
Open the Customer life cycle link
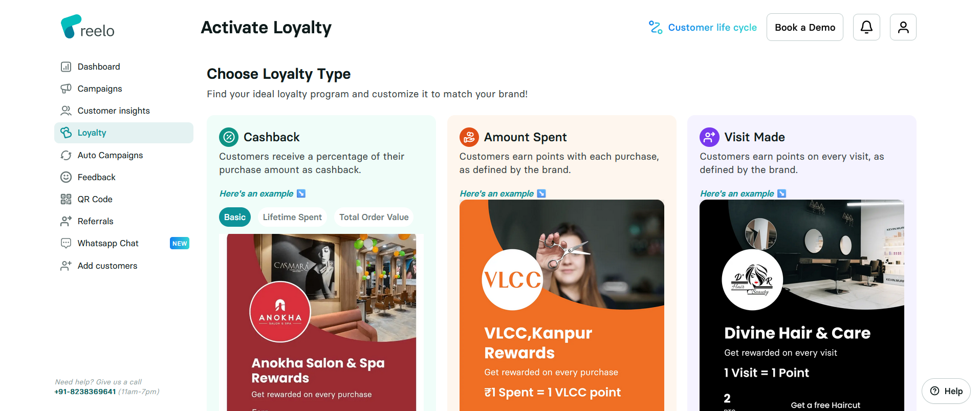(x=712, y=27)
